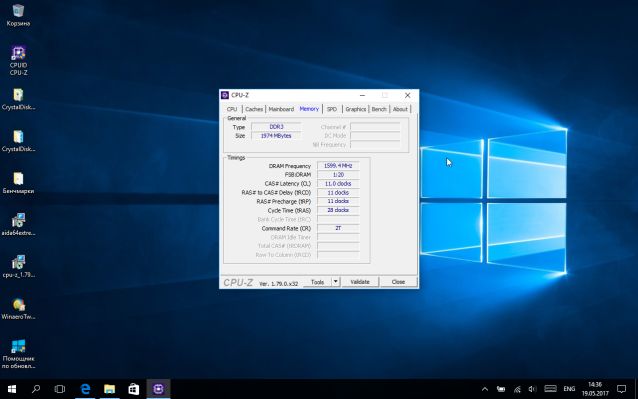Switch to the Graphics tab
This screenshot has height=399, width=638.
355,109
